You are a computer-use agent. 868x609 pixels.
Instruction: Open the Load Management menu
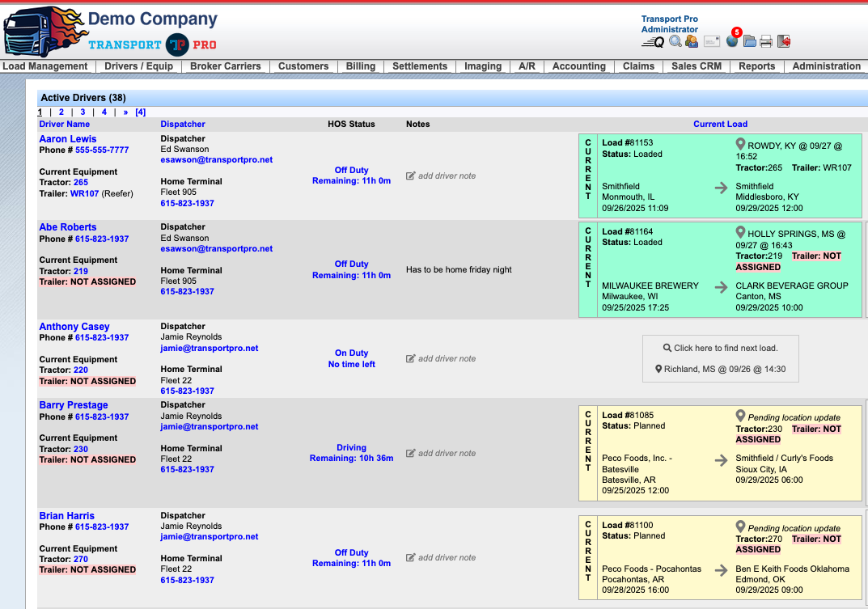44,66
